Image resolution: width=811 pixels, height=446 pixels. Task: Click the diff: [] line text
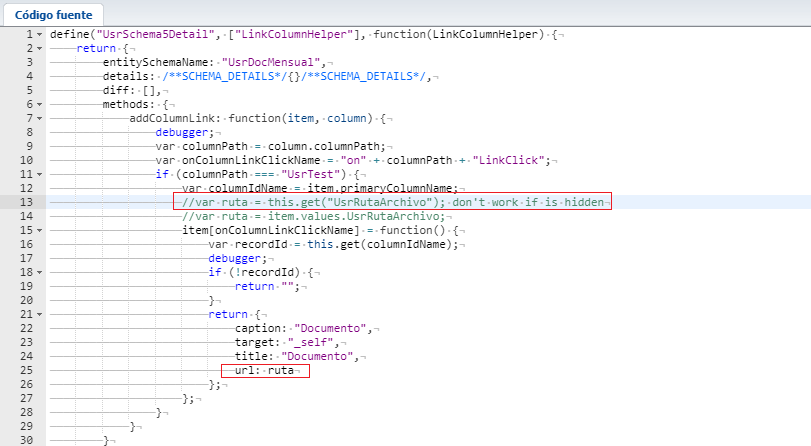point(132,90)
